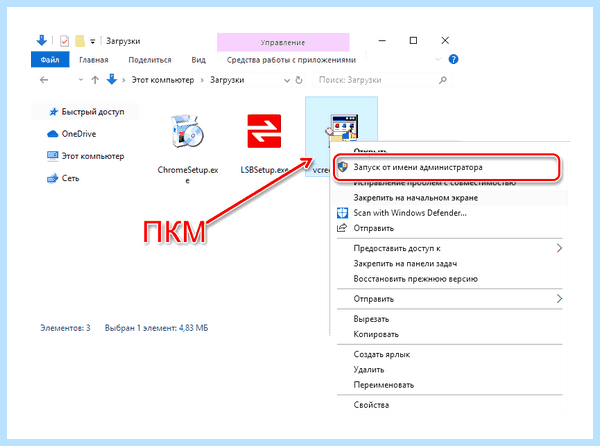Minimize the Загрузки window
The width and height of the screenshot is (600, 446).
(x=382, y=40)
